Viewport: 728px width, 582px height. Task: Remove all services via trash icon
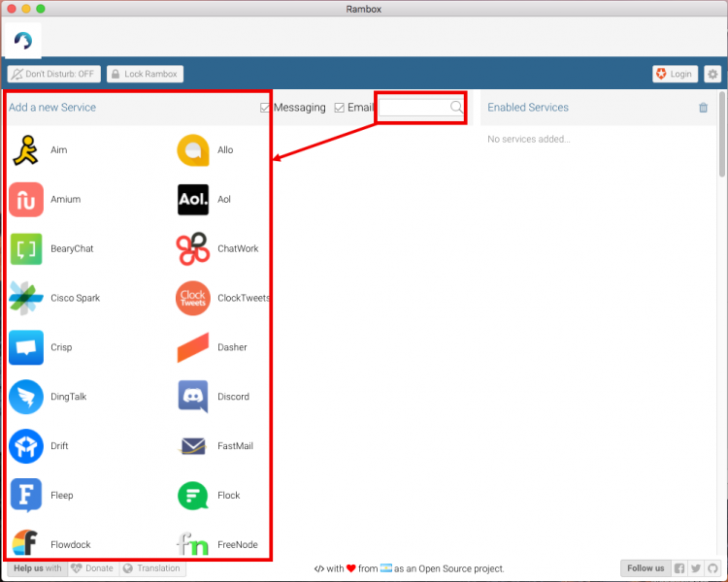703,108
